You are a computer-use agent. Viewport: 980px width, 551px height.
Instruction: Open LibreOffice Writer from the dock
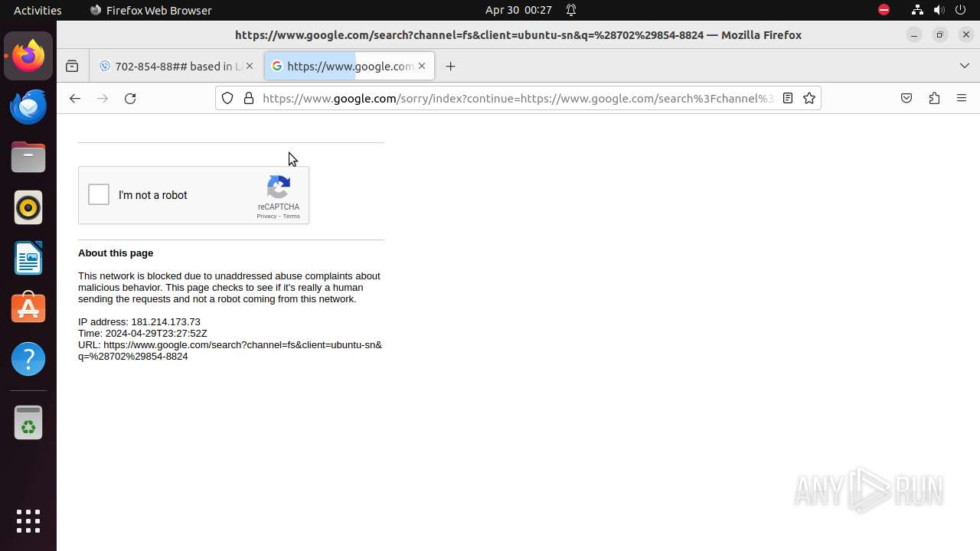[28, 258]
